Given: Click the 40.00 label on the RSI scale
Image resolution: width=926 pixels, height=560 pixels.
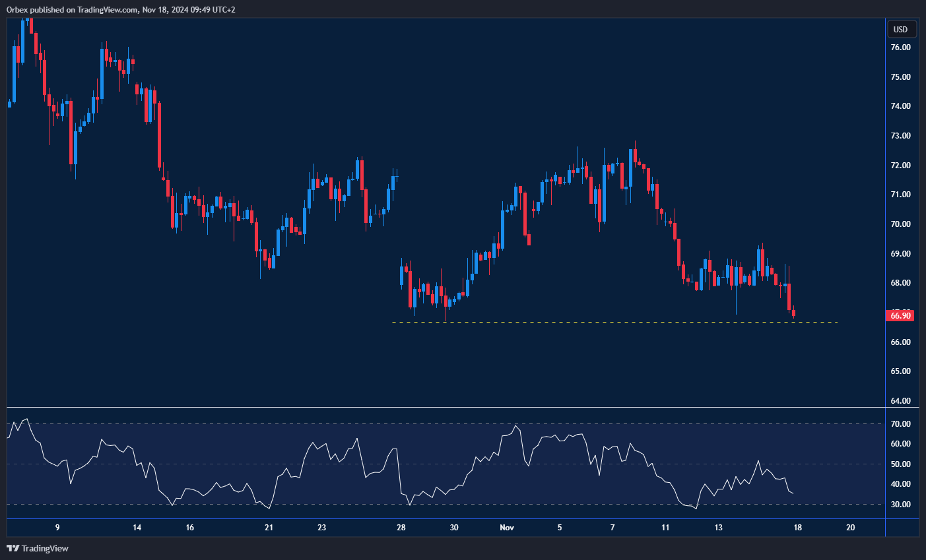Looking at the screenshot, I should (900, 484).
